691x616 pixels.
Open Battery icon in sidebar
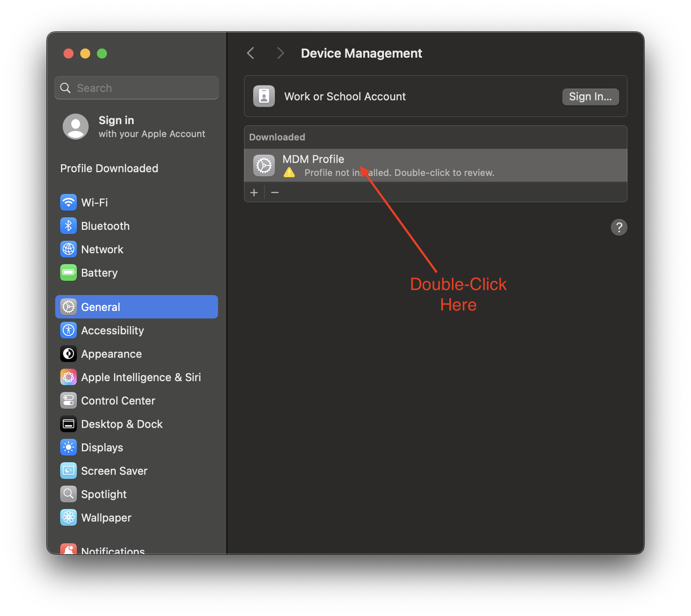point(69,273)
